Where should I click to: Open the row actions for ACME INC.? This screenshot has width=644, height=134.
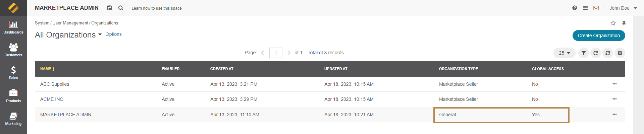pos(614,99)
